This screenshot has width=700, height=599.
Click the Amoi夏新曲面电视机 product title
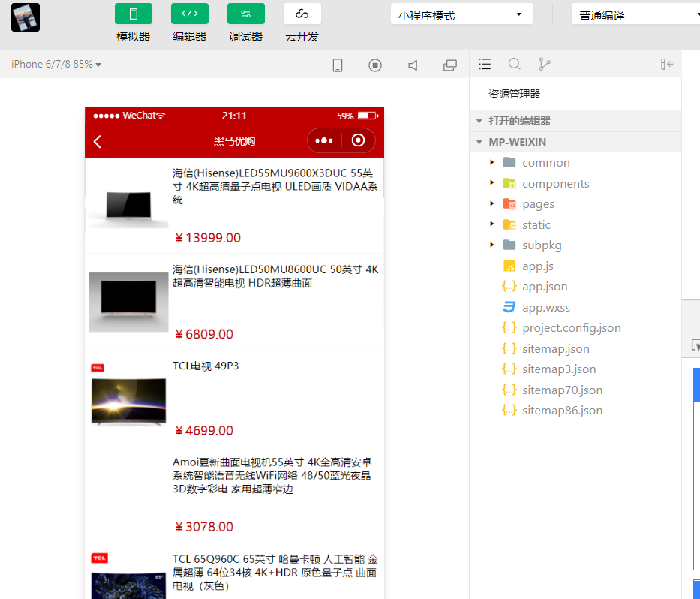tap(272, 476)
